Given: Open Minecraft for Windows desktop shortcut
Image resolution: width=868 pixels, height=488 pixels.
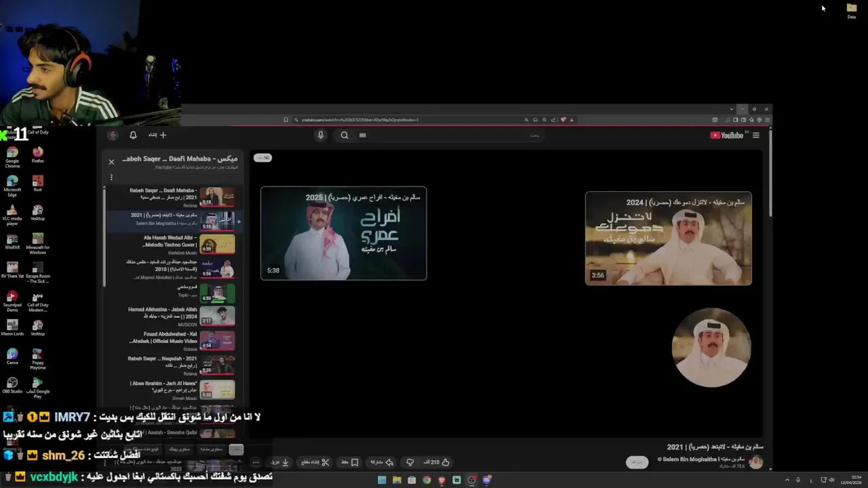Looking at the screenshot, I should click(x=37, y=243).
